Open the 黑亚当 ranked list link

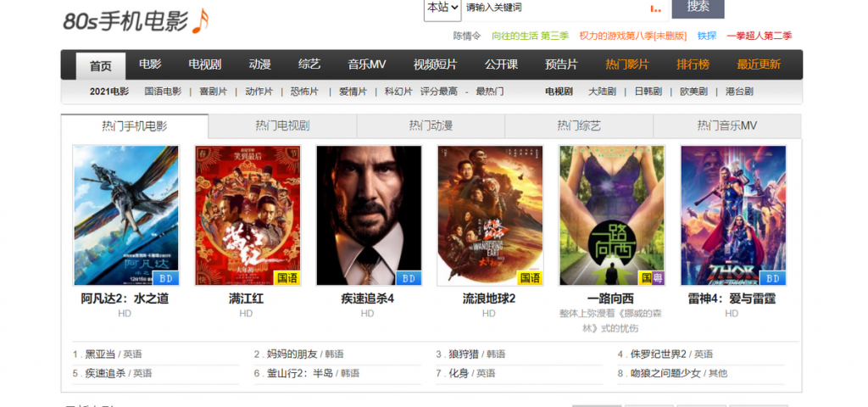[x=100, y=354]
